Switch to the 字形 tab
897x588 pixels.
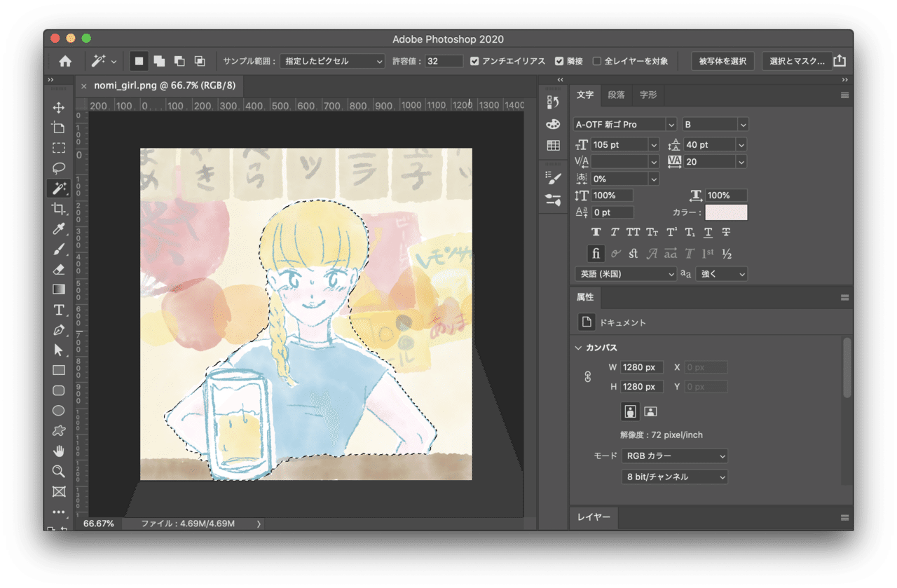(x=648, y=95)
